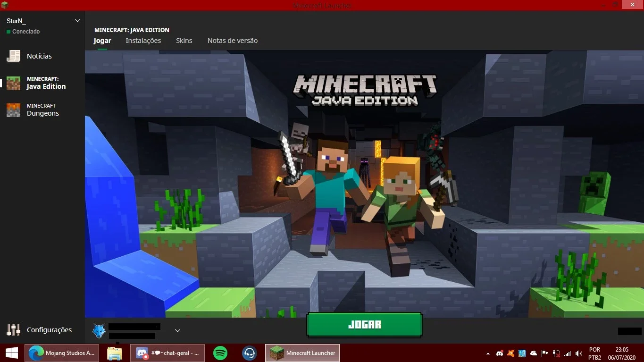The height and width of the screenshot is (362, 644).
Task: Click the volume speaker tray icon
Action: click(x=579, y=353)
